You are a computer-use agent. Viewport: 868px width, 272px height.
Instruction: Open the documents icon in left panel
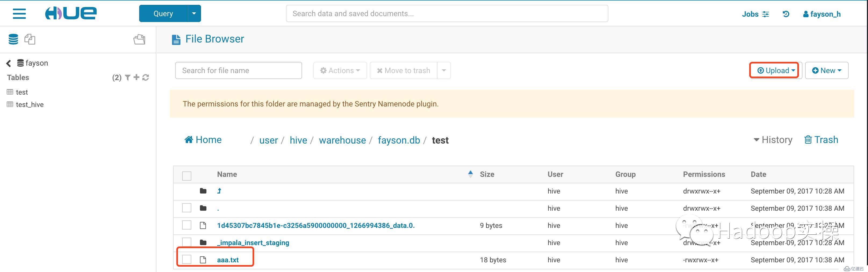tap(30, 39)
